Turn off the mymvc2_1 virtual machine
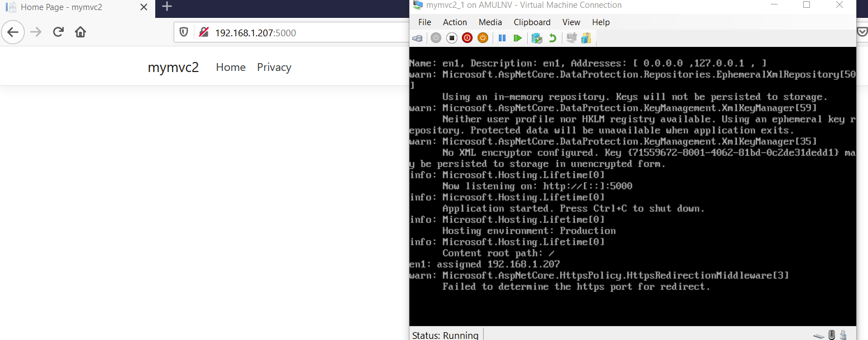The width and height of the screenshot is (868, 340). click(x=452, y=38)
